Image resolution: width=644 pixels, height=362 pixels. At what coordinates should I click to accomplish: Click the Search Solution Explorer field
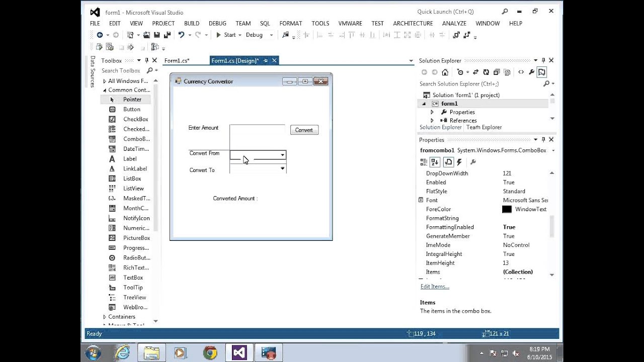pyautogui.click(x=480, y=84)
